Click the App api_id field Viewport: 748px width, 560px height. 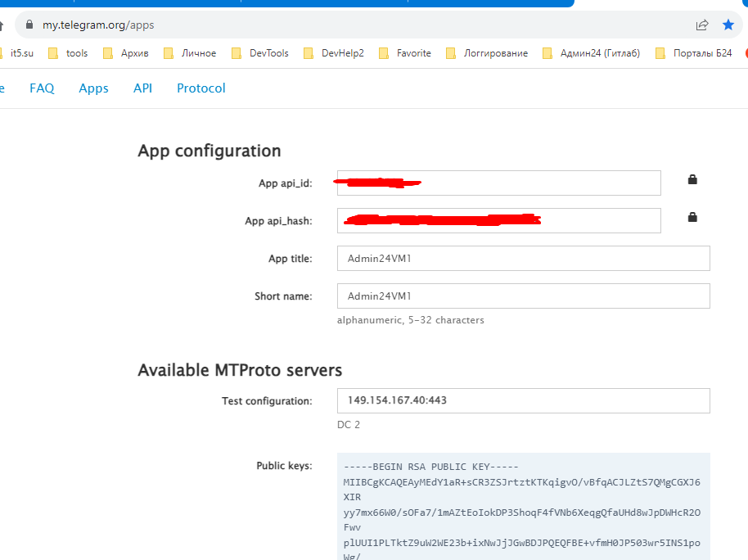pos(499,183)
